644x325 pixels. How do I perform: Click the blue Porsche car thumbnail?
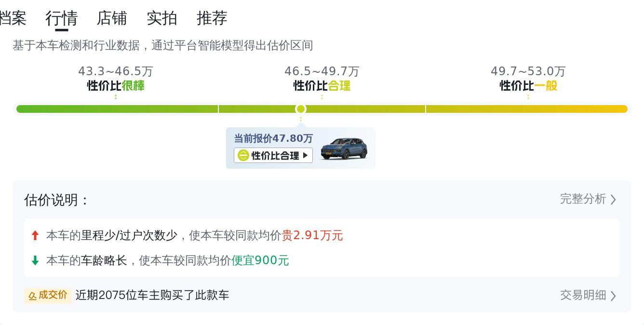tap(344, 149)
